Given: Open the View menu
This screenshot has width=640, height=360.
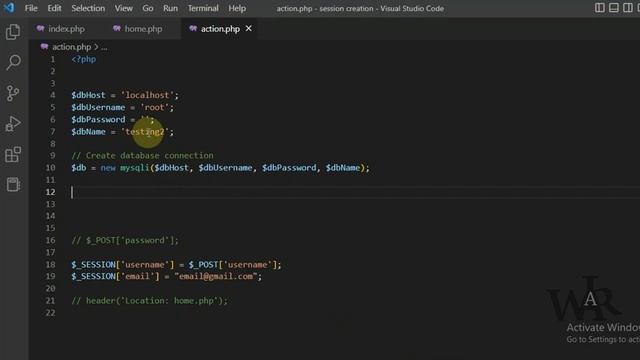Looking at the screenshot, I should tap(123, 8).
